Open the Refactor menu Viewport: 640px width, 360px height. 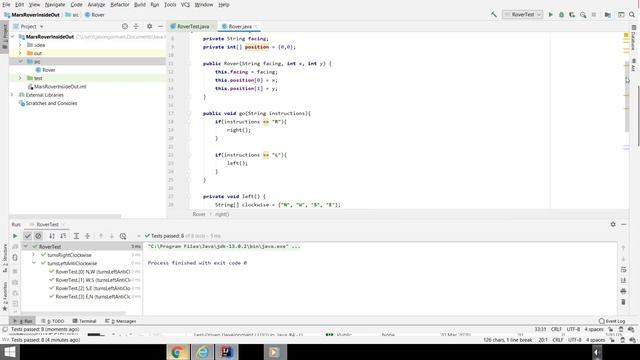(120, 4)
